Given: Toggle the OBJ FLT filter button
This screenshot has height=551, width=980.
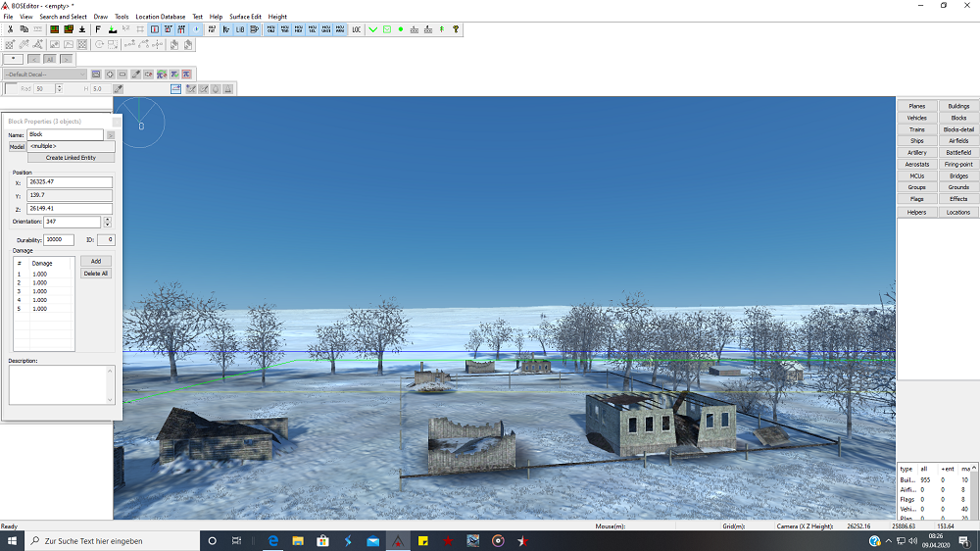Looking at the screenshot, I should [212, 29].
